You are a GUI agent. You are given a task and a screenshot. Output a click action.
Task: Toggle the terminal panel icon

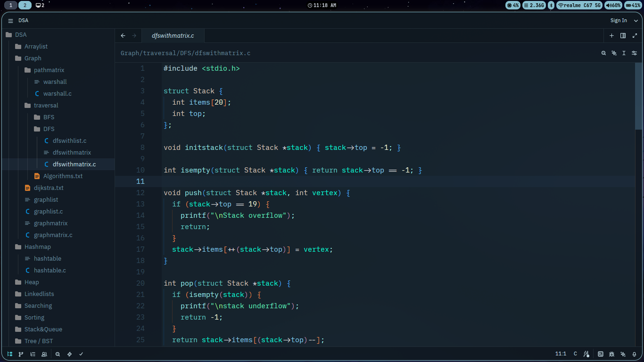point(601,354)
